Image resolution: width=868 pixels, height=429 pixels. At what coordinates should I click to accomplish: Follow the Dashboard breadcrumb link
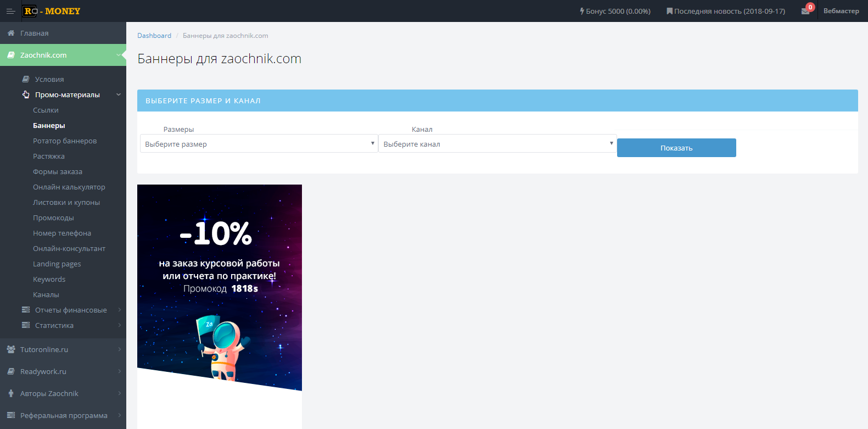point(154,36)
